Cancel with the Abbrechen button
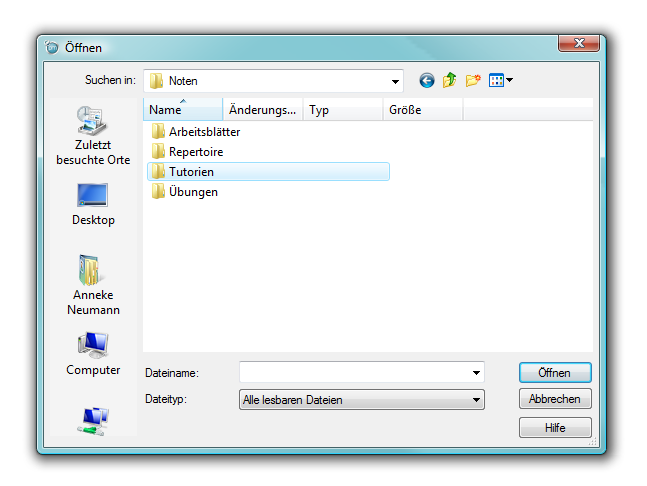Screen dimensions: 647x486 point(555,399)
